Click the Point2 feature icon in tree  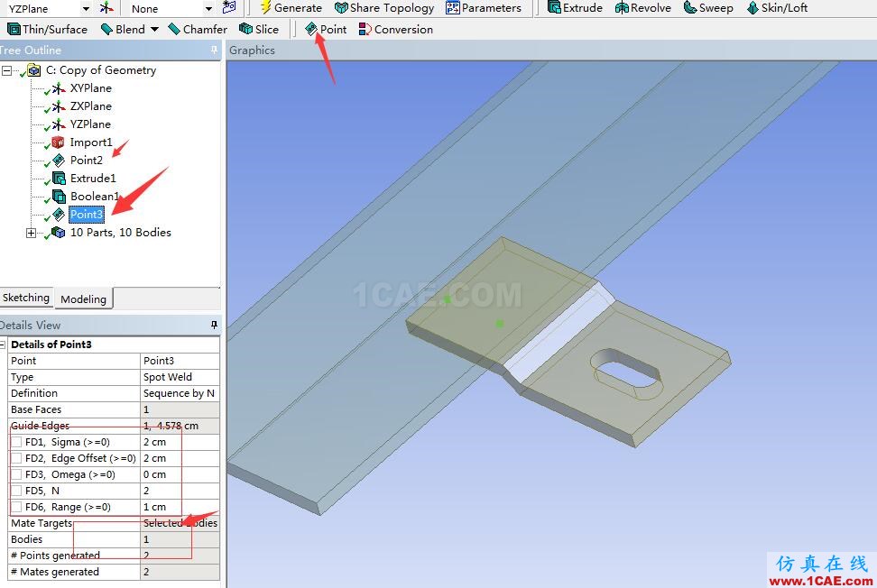pos(59,160)
